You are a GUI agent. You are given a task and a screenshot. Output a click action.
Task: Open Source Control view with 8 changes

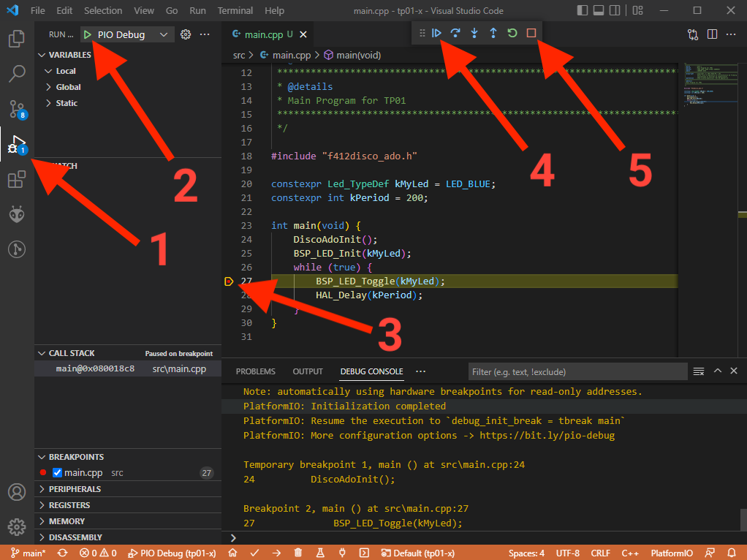(17, 109)
